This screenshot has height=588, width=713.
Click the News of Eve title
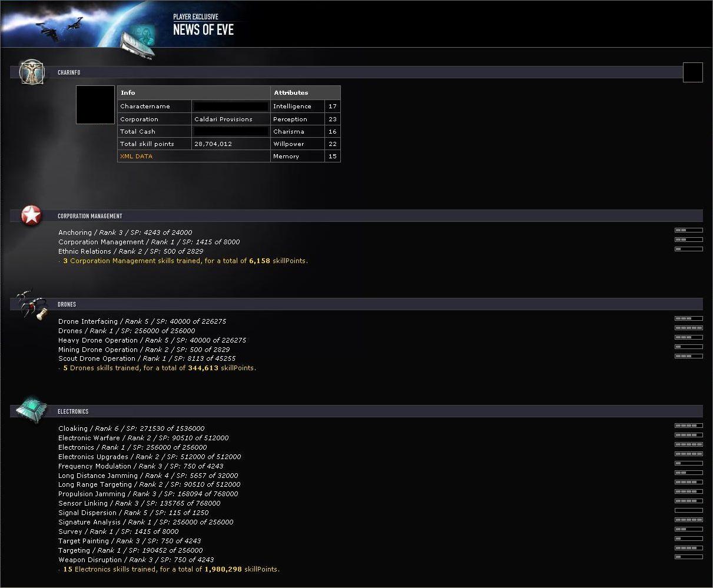pyautogui.click(x=203, y=30)
